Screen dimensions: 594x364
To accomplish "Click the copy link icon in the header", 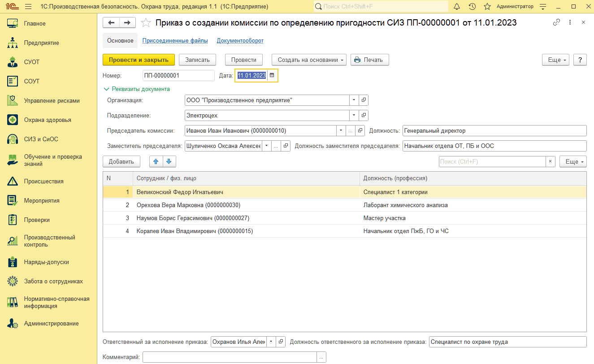I will pyautogui.click(x=557, y=22).
